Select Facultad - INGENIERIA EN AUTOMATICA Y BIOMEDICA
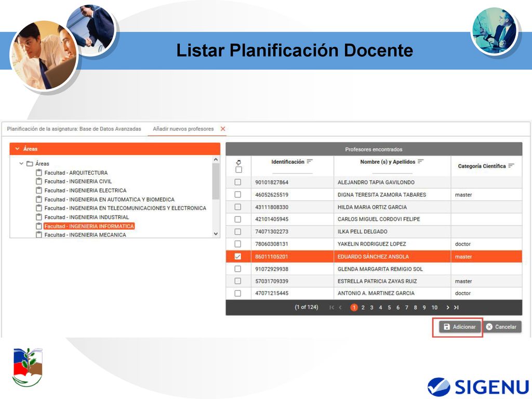 (x=110, y=199)
